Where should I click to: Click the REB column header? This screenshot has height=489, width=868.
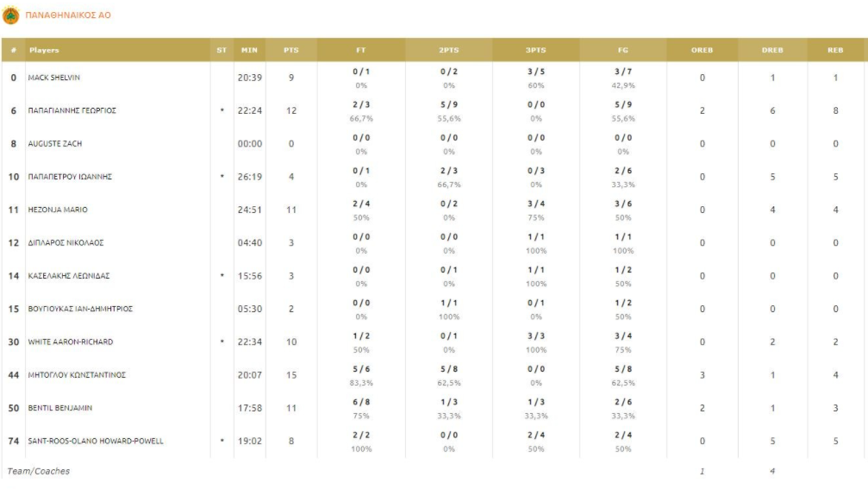[x=835, y=50]
